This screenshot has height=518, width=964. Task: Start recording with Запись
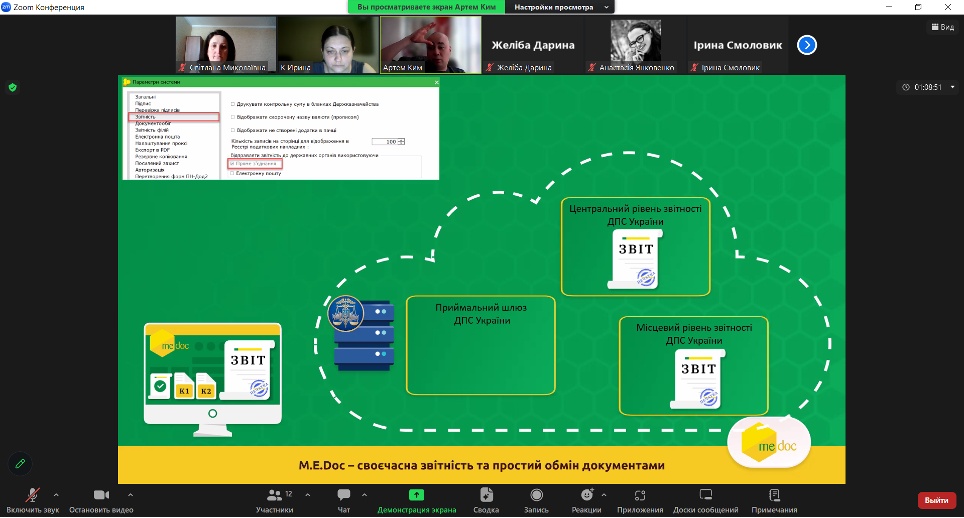536,500
